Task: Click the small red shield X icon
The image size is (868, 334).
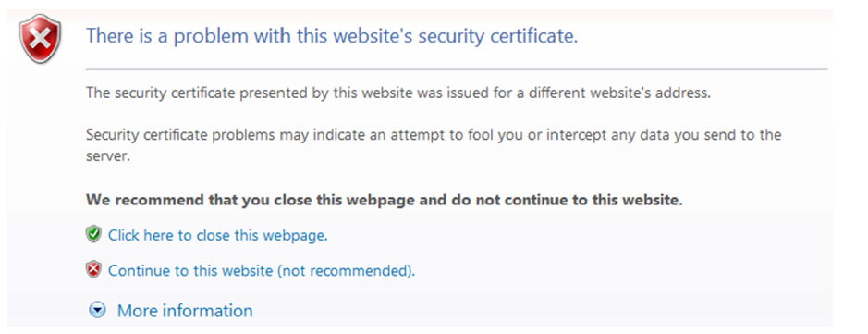Action: pyautogui.click(x=93, y=270)
